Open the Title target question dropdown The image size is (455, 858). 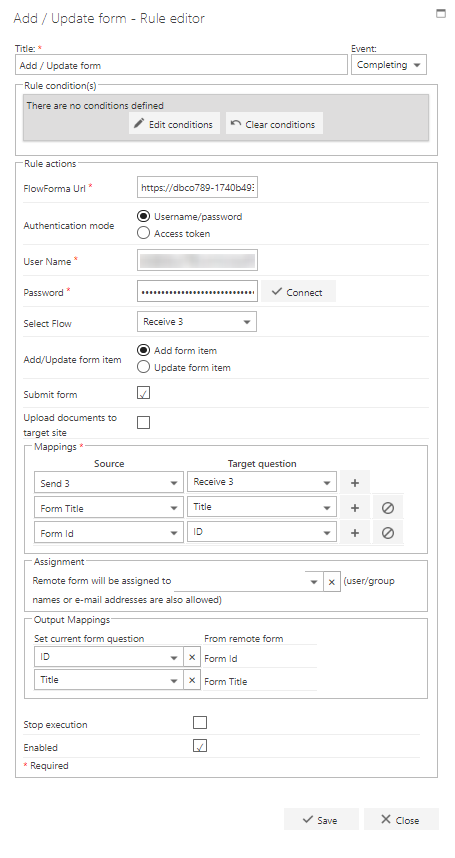[262, 507]
